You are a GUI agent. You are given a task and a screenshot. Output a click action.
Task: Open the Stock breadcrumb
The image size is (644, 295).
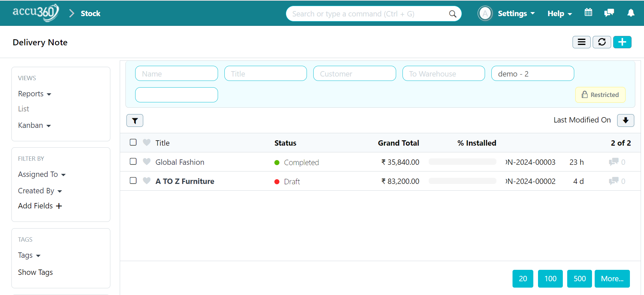(x=91, y=13)
